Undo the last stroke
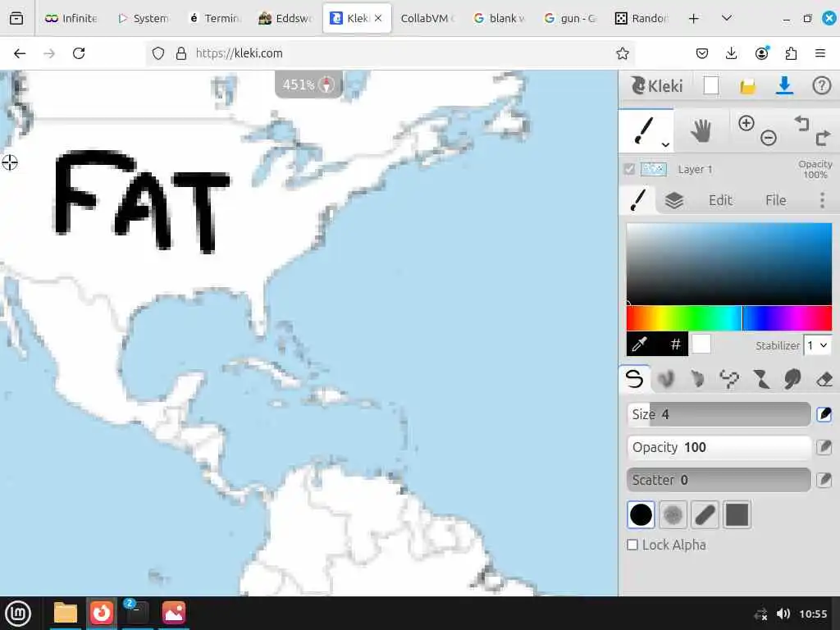840x630 pixels. [801, 124]
